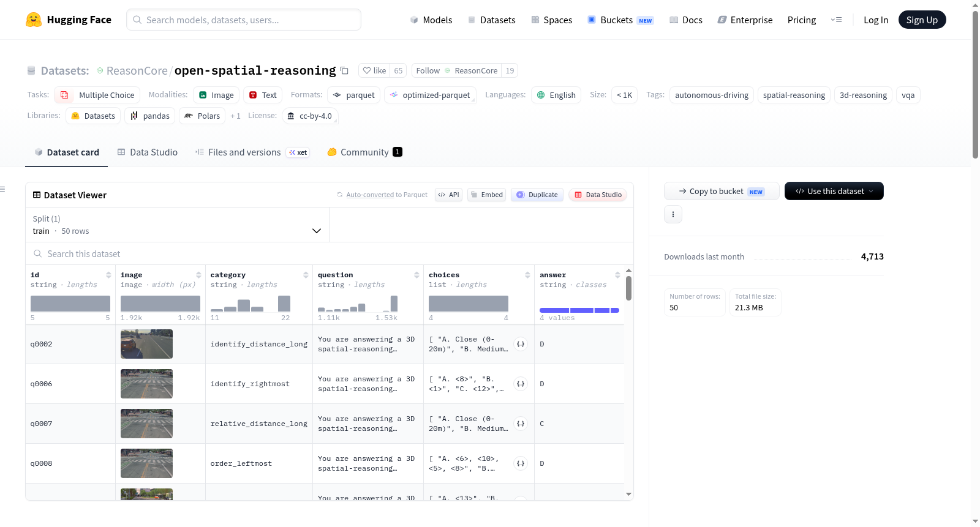980x527 pixels.
Task: Select the English language tag
Action: [556, 95]
